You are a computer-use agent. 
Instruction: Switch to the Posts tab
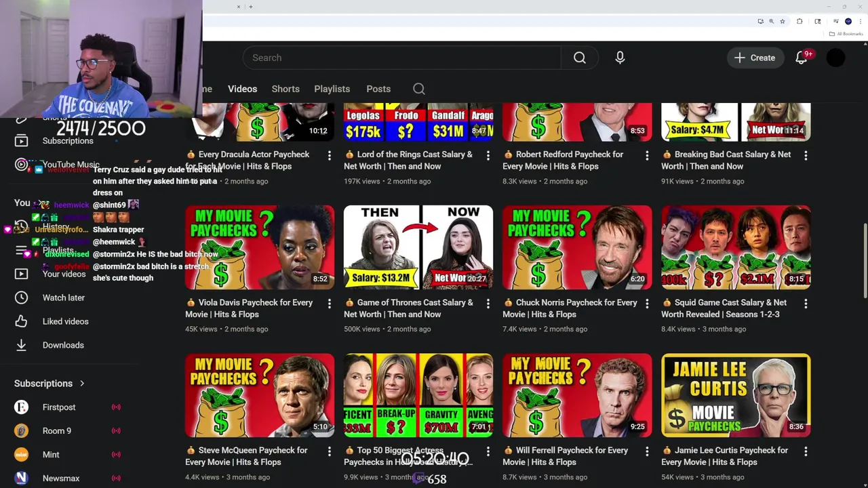tap(378, 89)
